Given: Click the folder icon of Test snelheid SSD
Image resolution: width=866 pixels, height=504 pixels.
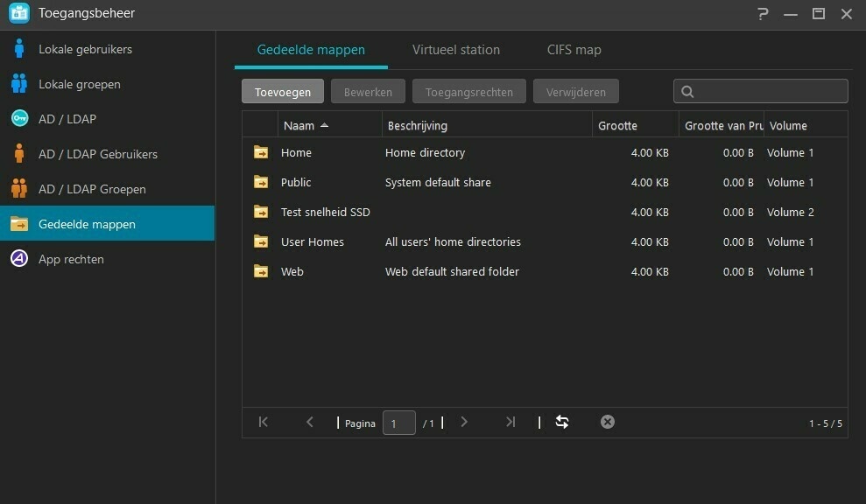Looking at the screenshot, I should point(261,212).
